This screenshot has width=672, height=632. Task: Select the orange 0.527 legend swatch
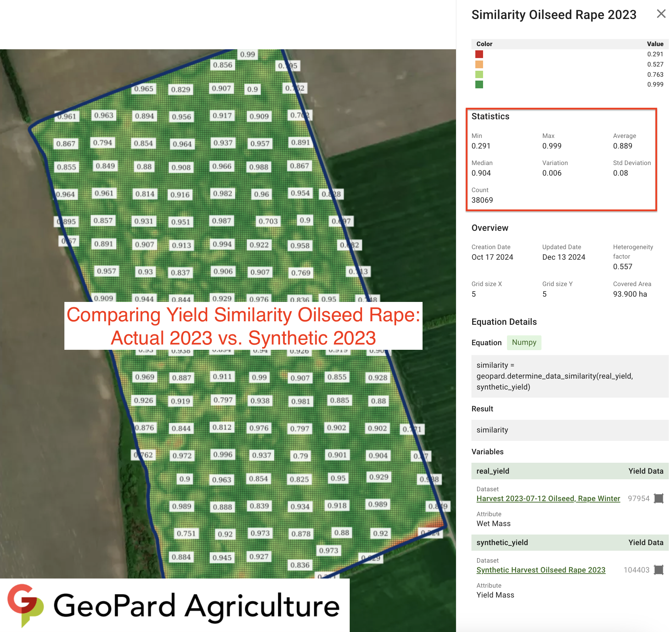pos(479,64)
